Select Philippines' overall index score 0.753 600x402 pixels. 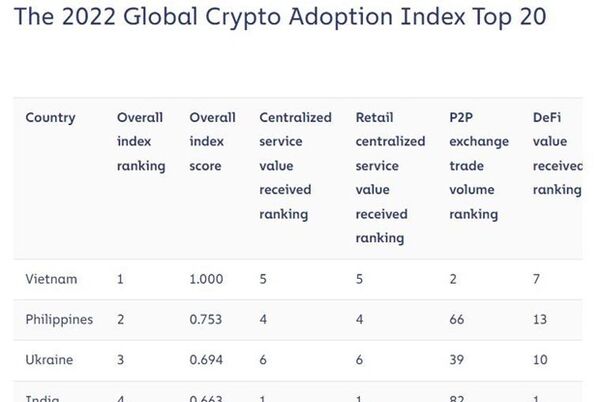coord(206,319)
